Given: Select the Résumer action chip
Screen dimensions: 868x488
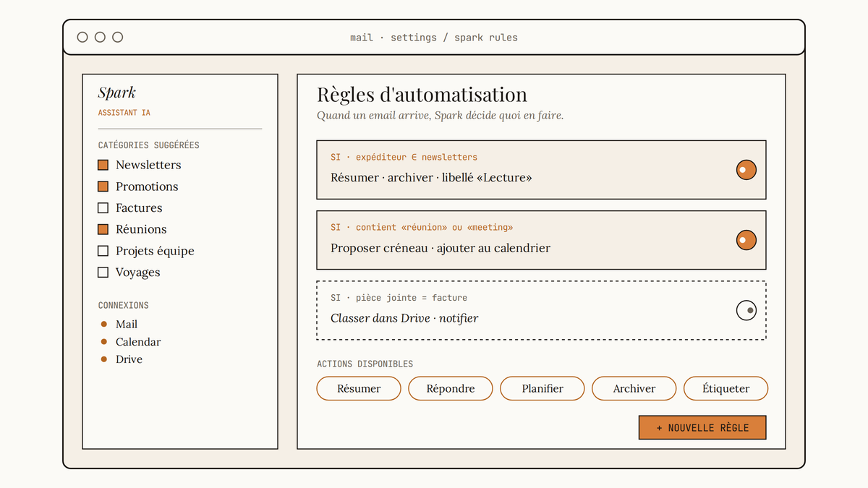Looking at the screenshot, I should coord(359,388).
